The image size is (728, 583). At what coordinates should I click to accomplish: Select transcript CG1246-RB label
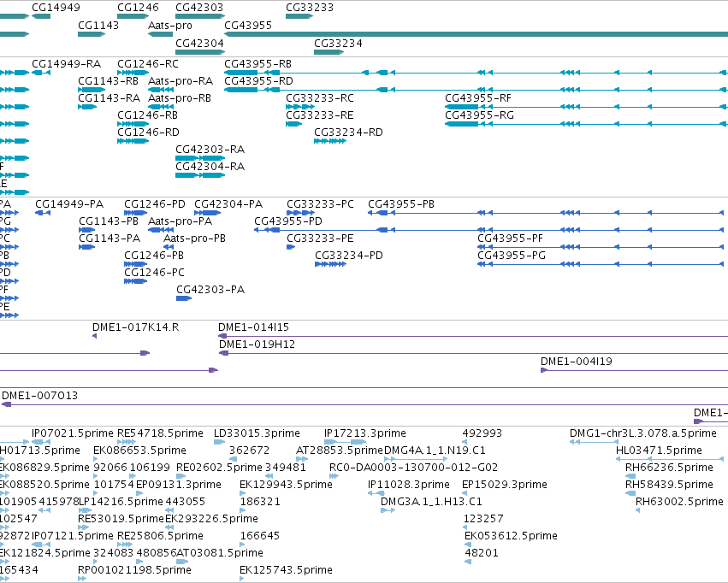click(147, 115)
